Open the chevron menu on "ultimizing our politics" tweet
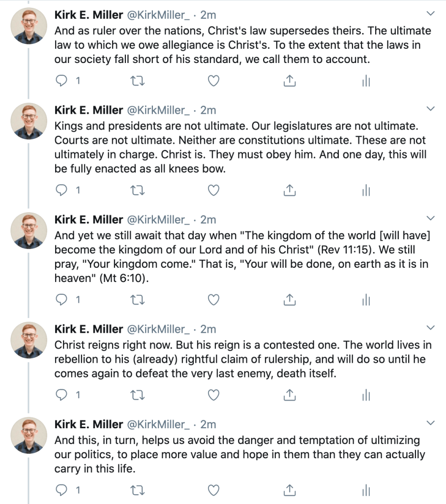Viewport: 446px width, 504px height. (430, 423)
